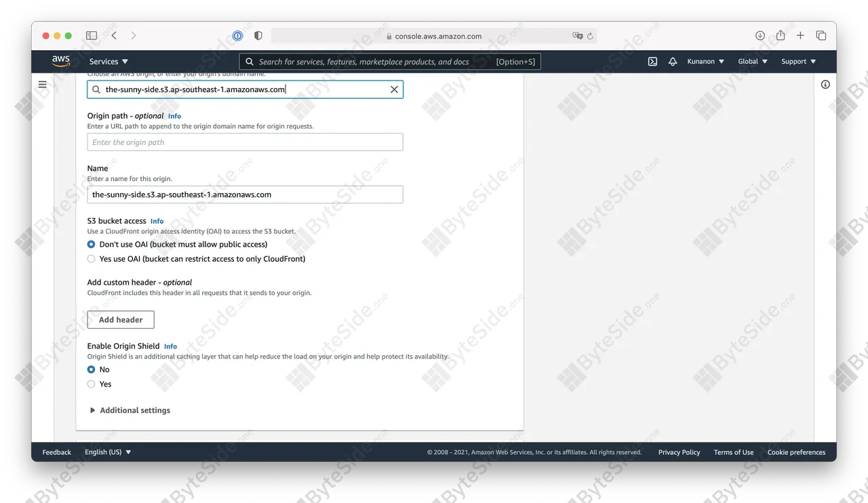The image size is (868, 503).
Task: Open the notifications bell icon
Action: [673, 62]
